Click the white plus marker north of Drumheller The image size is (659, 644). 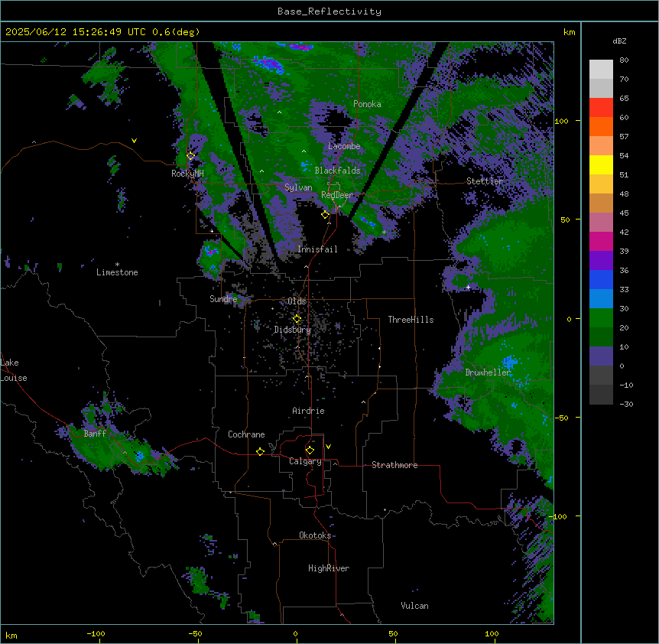coord(468,287)
